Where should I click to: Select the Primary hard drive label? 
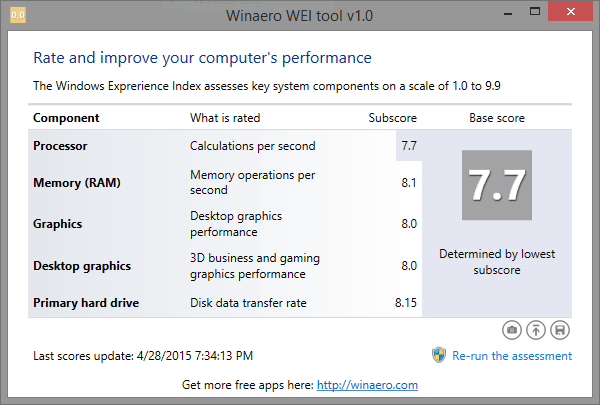(86, 303)
